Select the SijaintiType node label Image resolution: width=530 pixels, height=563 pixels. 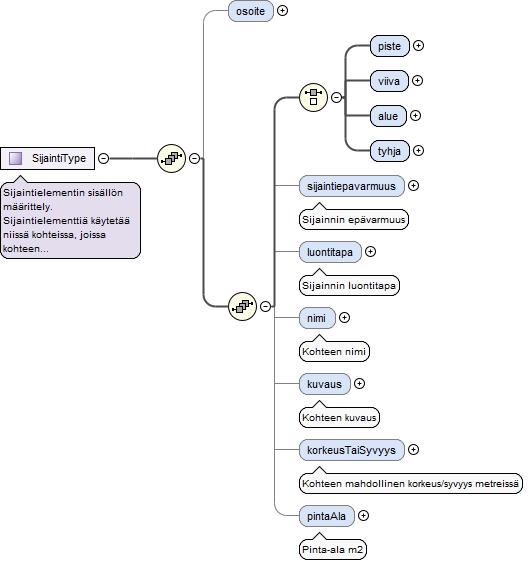point(59,158)
